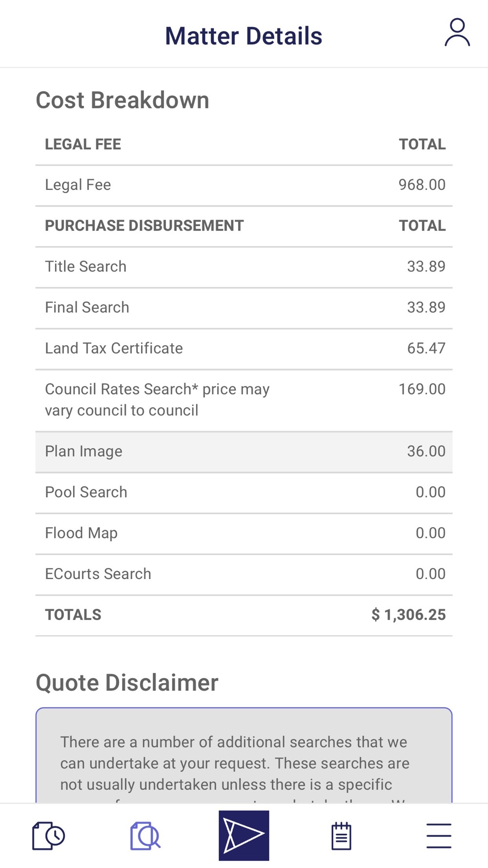Select the Legal Fee row
Viewport: 488px width, 868px height.
(x=244, y=185)
